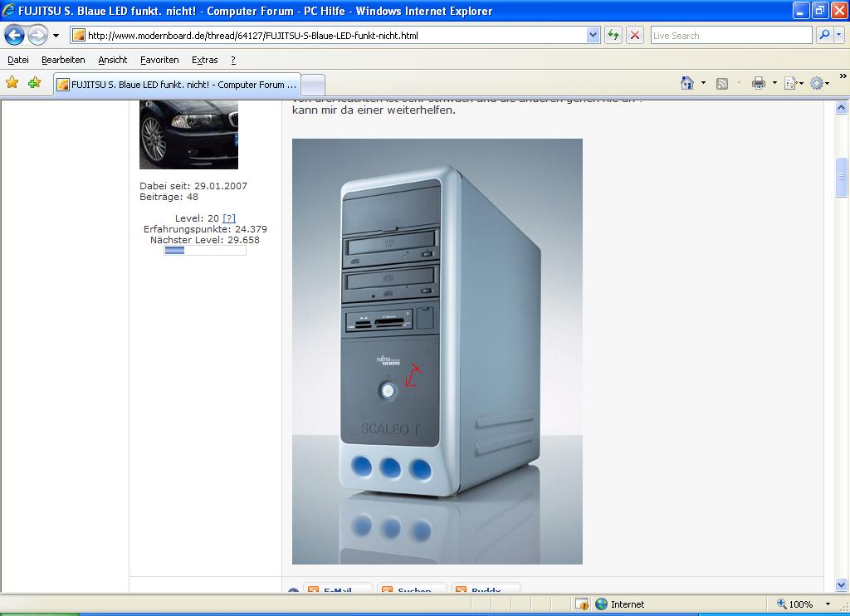Click inside the Live Search box

pos(730,35)
